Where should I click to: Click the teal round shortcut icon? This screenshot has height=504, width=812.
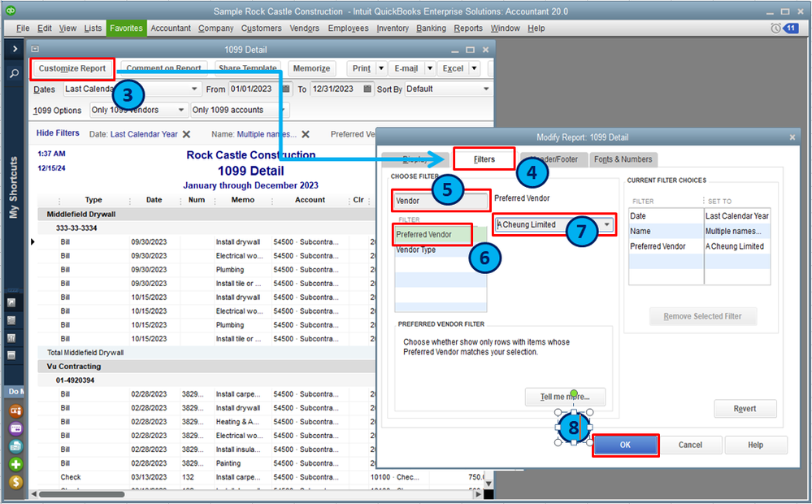[x=15, y=446]
